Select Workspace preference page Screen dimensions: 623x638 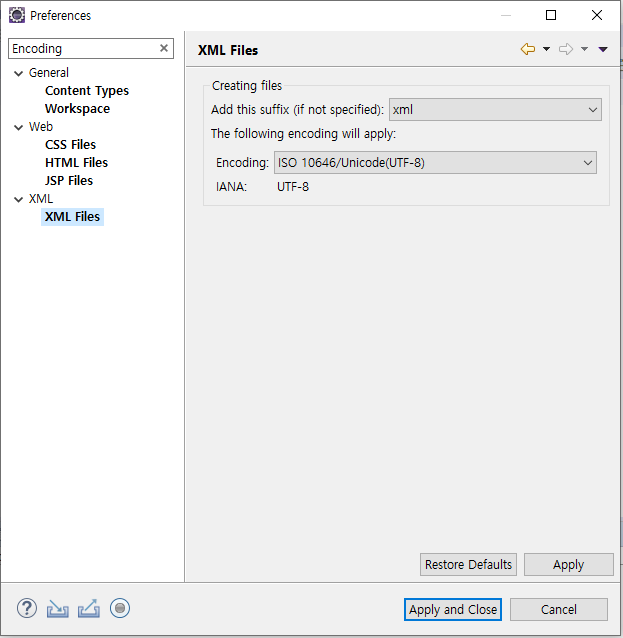tap(77, 109)
